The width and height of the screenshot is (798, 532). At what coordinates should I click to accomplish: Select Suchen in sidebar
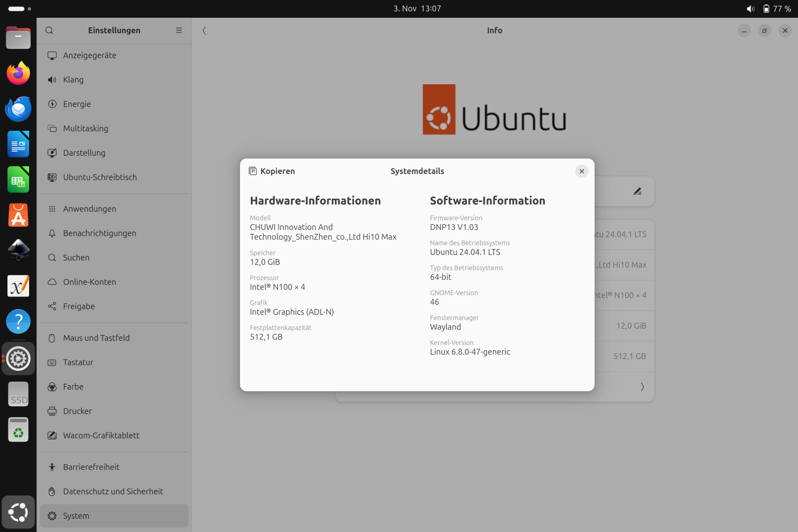(x=114, y=258)
